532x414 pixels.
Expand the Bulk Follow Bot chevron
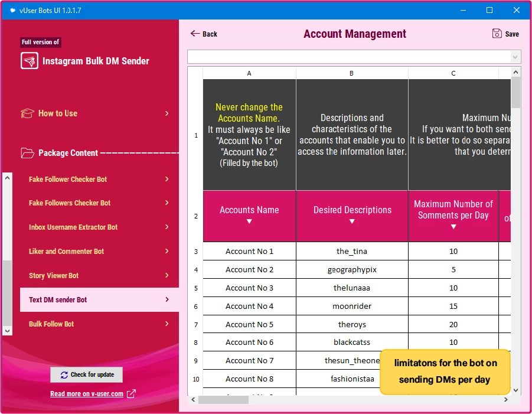(167, 324)
